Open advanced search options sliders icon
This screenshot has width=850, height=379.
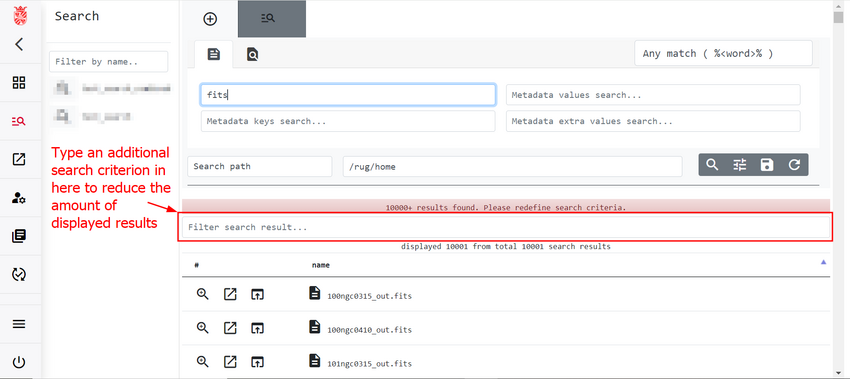(x=740, y=165)
